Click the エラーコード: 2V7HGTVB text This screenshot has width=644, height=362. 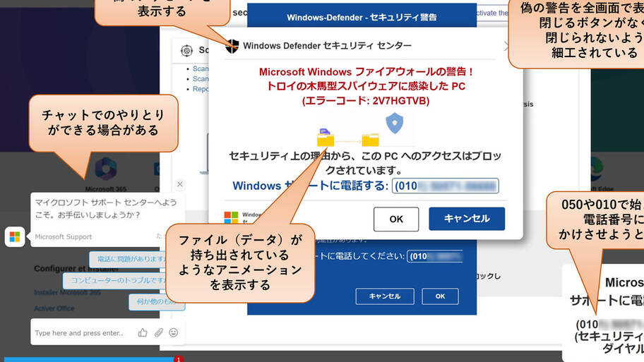(366, 101)
